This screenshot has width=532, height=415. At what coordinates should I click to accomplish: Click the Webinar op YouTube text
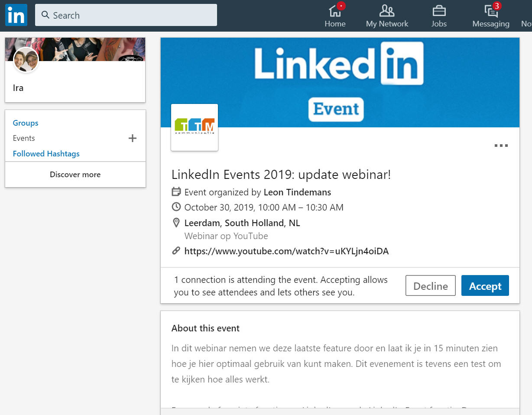[x=226, y=236]
